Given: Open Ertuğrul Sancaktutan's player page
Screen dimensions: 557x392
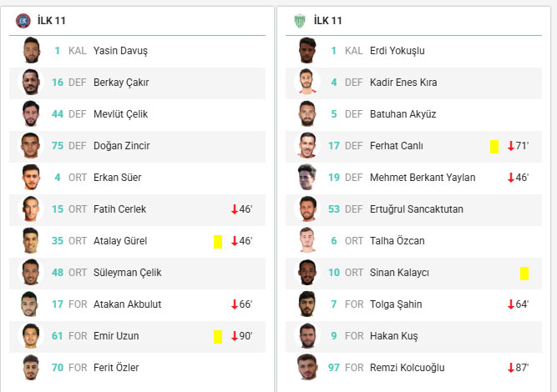Looking at the screenshot, I should 416,209.
